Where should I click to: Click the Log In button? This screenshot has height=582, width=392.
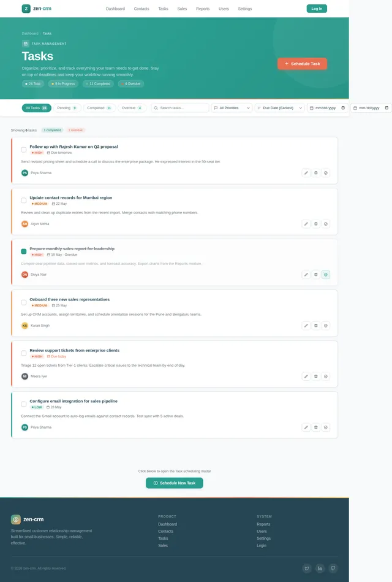(x=317, y=9)
